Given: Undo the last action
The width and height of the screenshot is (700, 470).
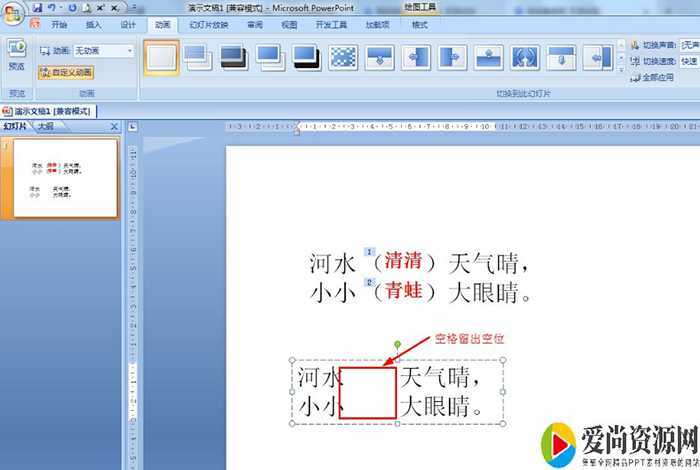Looking at the screenshot, I should (x=51, y=8).
